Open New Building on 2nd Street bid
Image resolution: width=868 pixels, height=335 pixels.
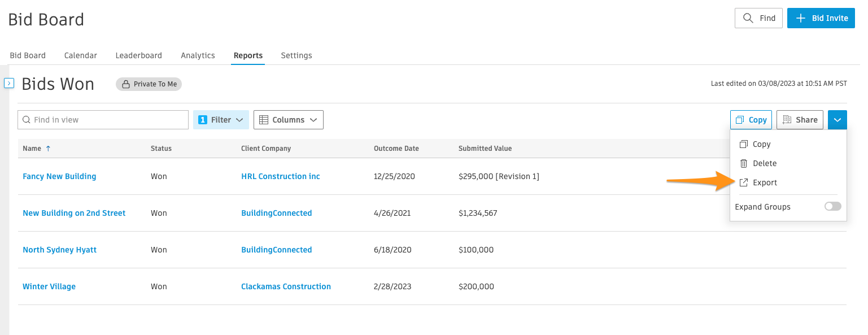point(74,213)
